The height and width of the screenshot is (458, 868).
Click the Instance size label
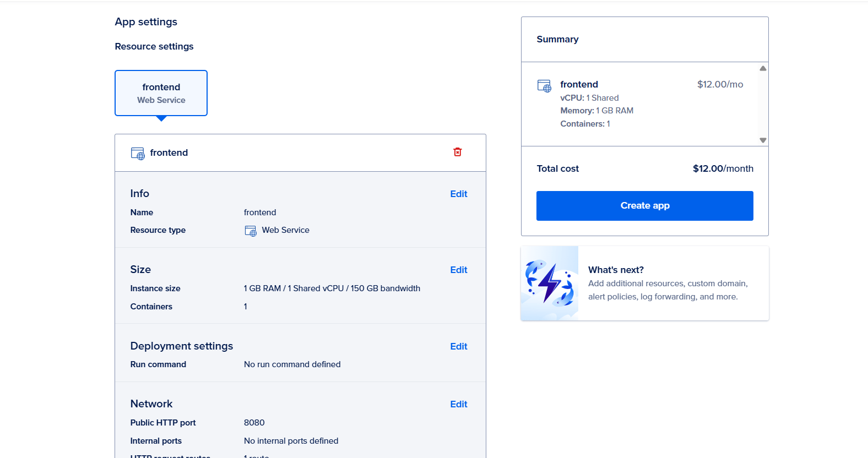pyautogui.click(x=155, y=288)
